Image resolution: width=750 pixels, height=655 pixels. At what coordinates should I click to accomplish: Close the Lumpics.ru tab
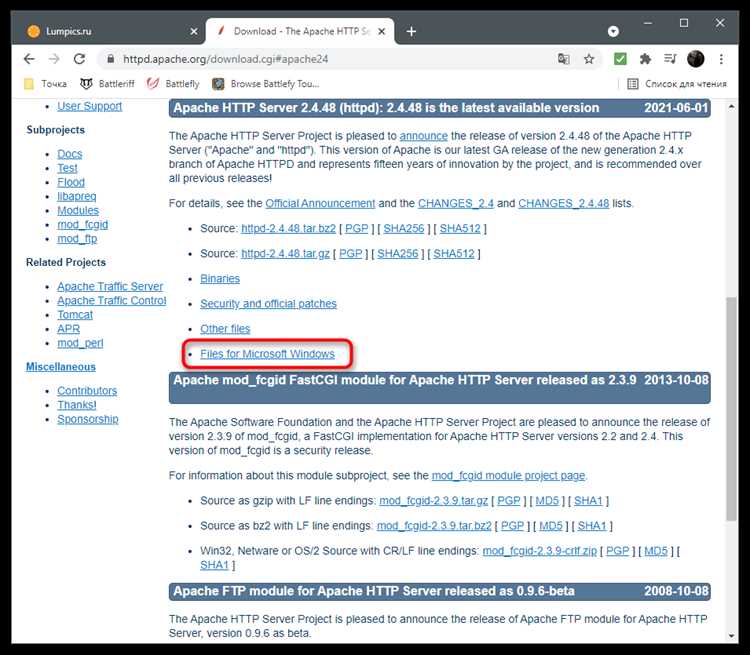pos(194,32)
